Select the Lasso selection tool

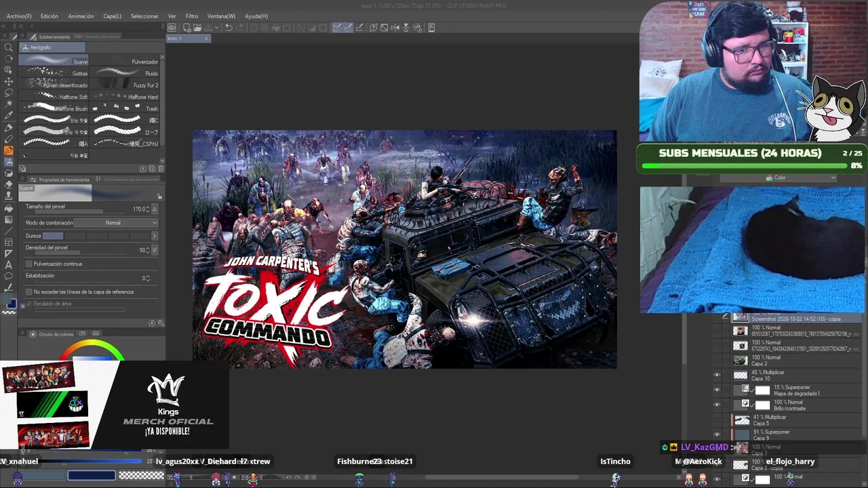9,93
